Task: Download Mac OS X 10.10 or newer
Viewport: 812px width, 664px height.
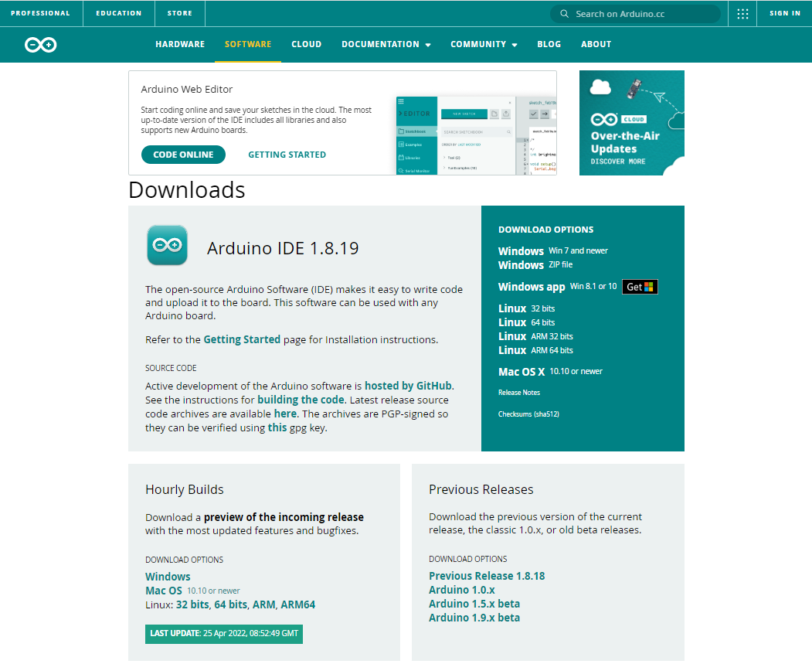Action: (551, 372)
